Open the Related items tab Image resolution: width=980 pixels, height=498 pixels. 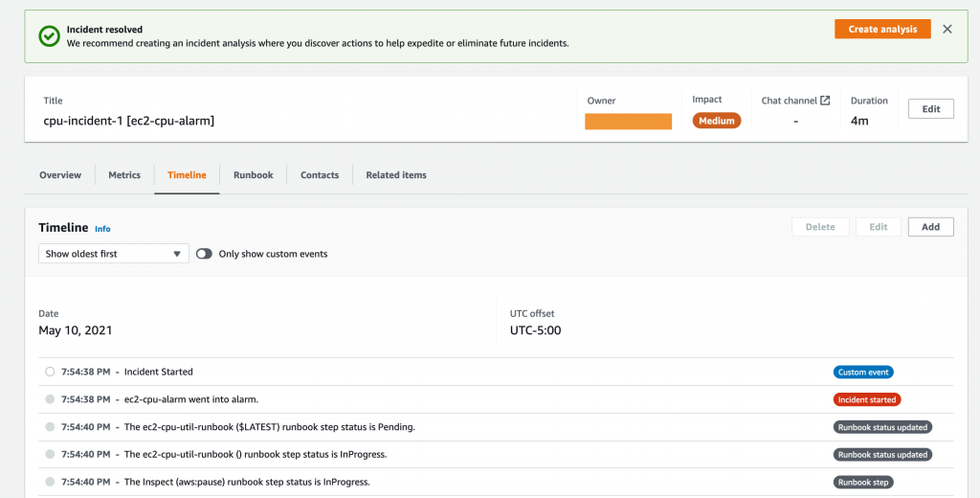pos(396,175)
